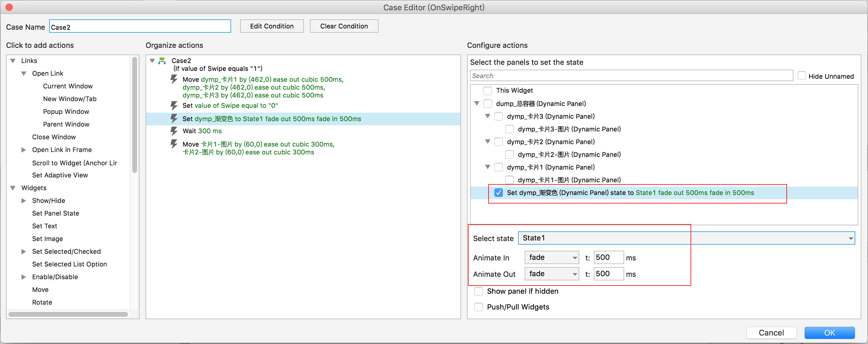Enable Hide Unnamed checkbox
Image resolution: width=868 pixels, height=344 pixels.
802,76
